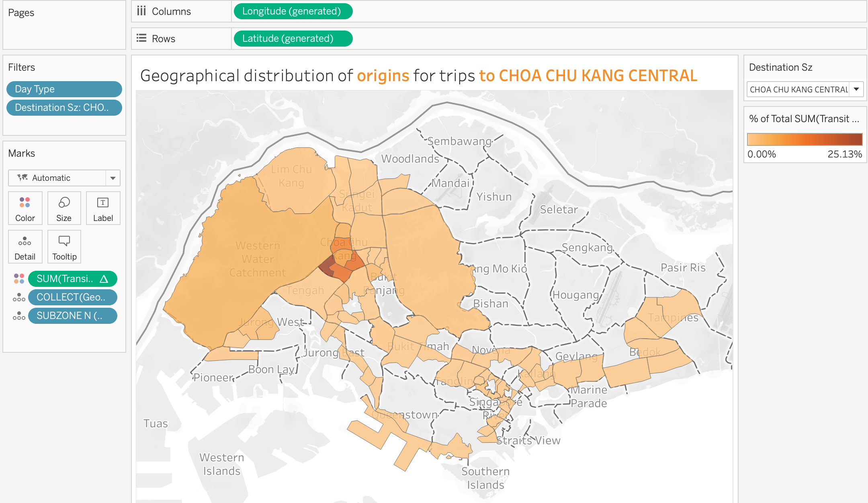
Task: Click the Longitude (generated) pill
Action: point(293,11)
